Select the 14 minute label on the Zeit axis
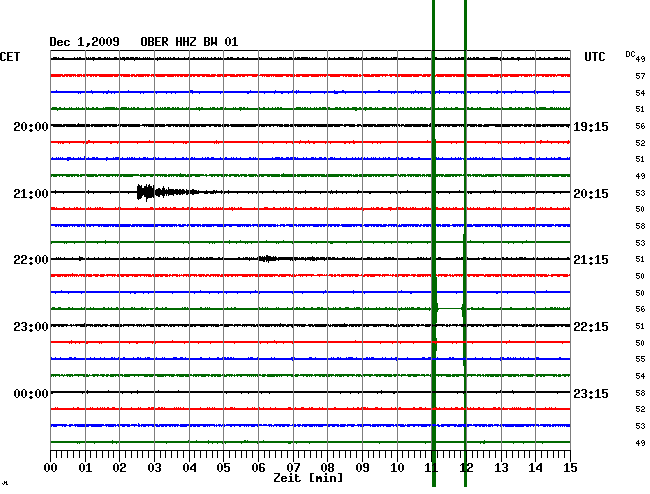650x494 pixels. [x=535, y=468]
